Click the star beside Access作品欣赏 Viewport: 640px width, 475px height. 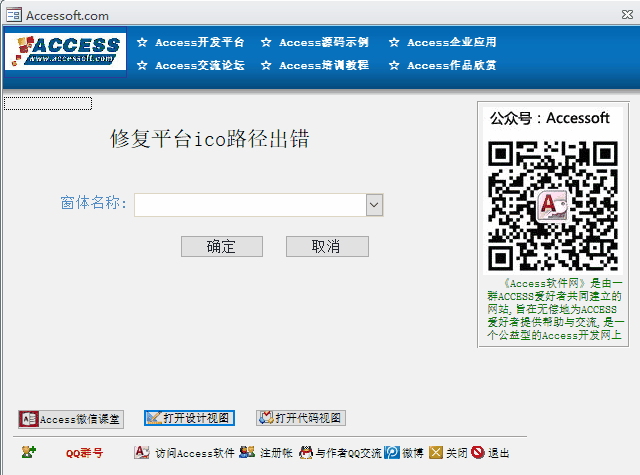click(394, 65)
